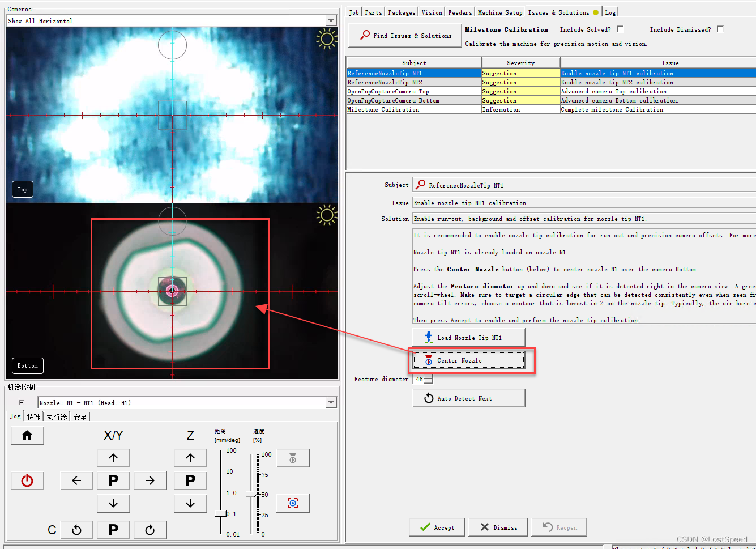This screenshot has width=756, height=549.
Task: Switch to the Parts tab
Action: point(373,12)
